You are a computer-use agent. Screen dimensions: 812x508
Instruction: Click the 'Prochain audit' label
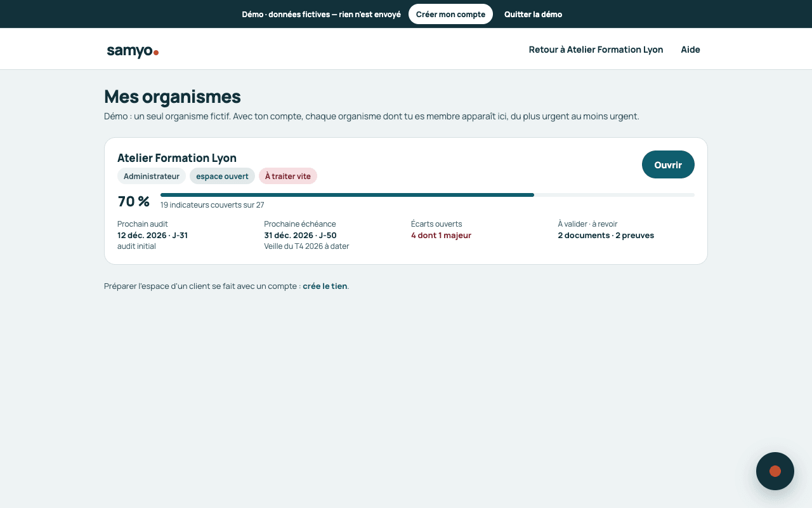click(x=143, y=224)
